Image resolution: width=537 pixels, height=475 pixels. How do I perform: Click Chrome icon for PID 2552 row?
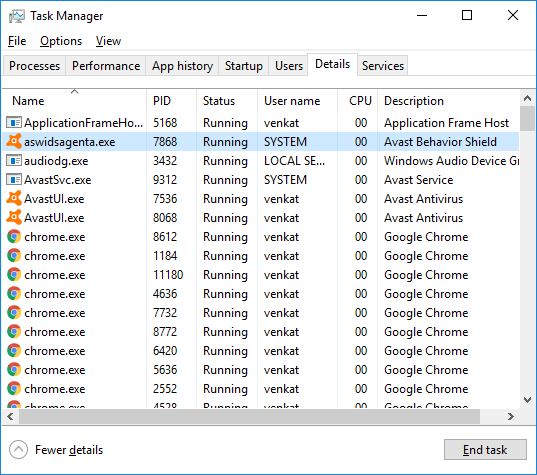(14, 389)
